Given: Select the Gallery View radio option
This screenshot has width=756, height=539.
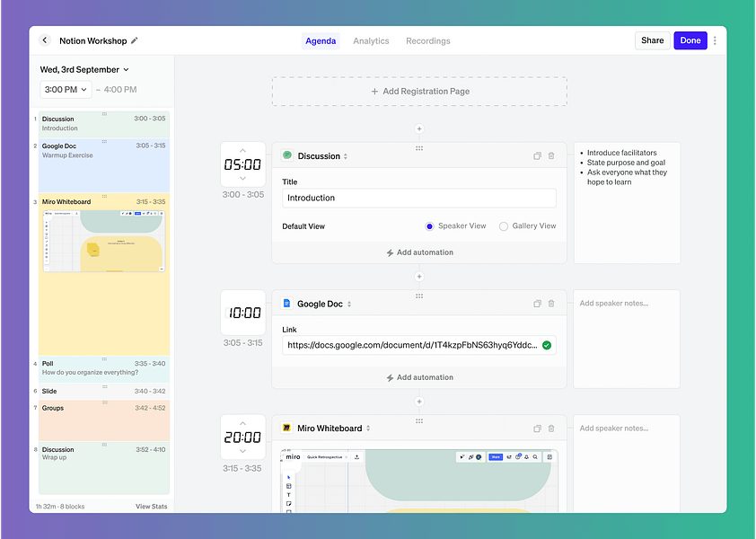Looking at the screenshot, I should pos(504,226).
